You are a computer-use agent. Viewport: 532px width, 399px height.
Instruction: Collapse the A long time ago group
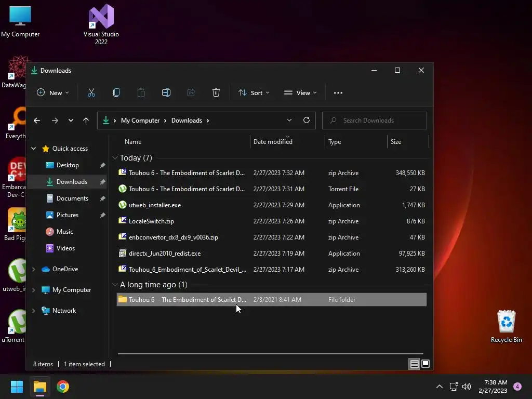coord(115,285)
